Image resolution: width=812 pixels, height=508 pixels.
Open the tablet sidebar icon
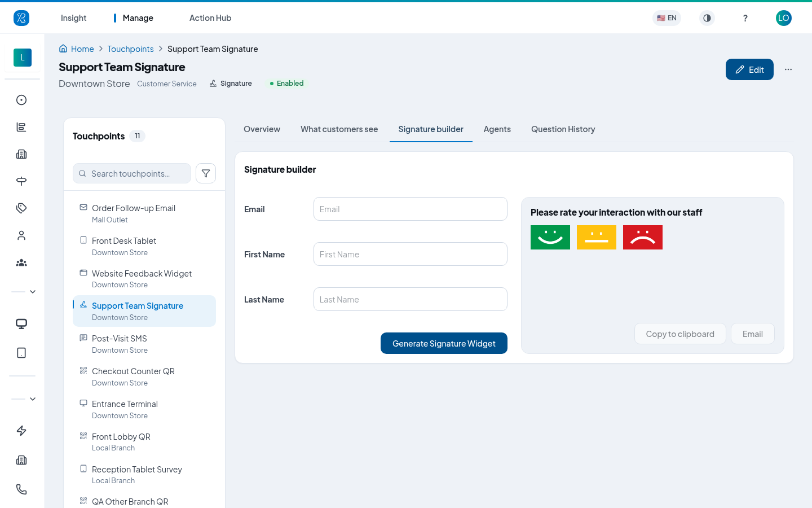click(21, 353)
